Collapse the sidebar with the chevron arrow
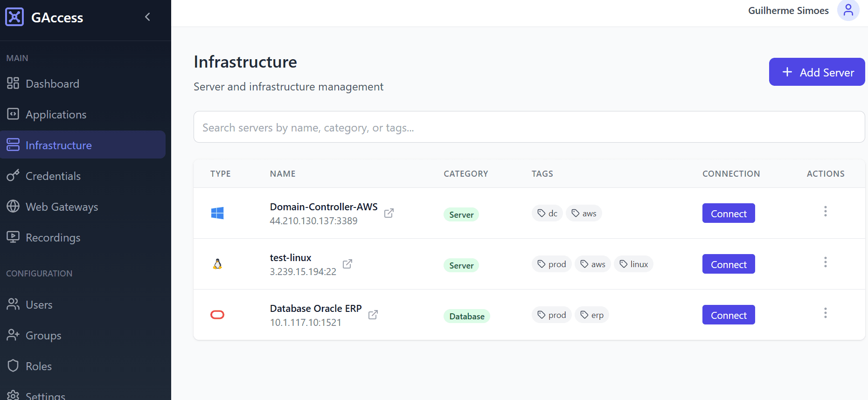This screenshot has height=400, width=868. coord(147,17)
